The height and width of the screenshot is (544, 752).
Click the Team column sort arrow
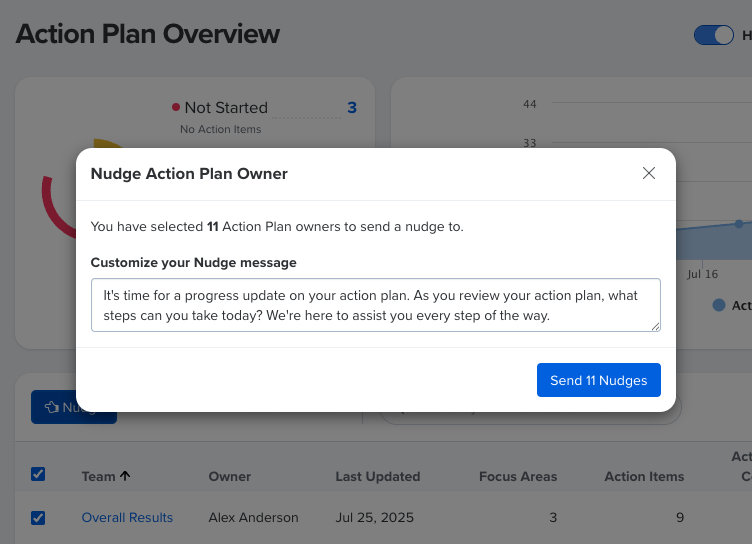tap(125, 476)
